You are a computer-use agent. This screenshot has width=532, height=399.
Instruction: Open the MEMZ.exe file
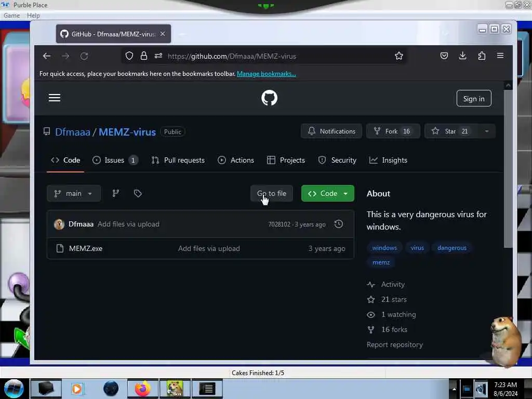[x=86, y=248]
